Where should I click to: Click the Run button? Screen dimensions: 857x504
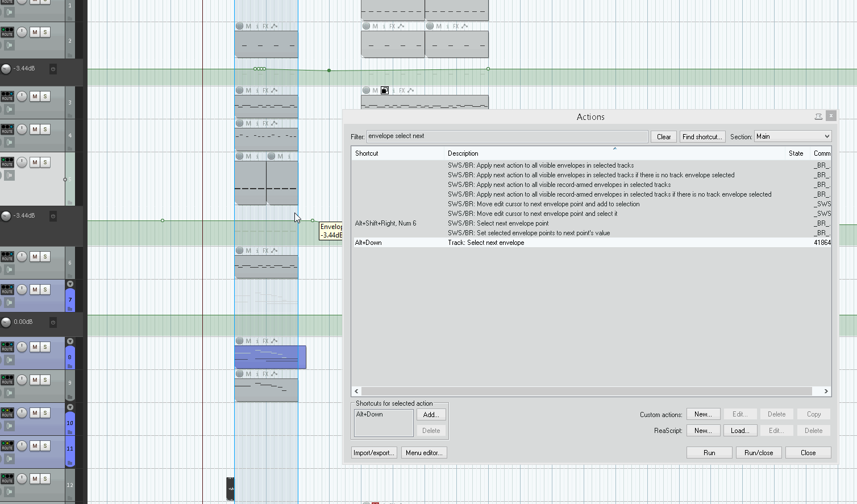coord(709,453)
